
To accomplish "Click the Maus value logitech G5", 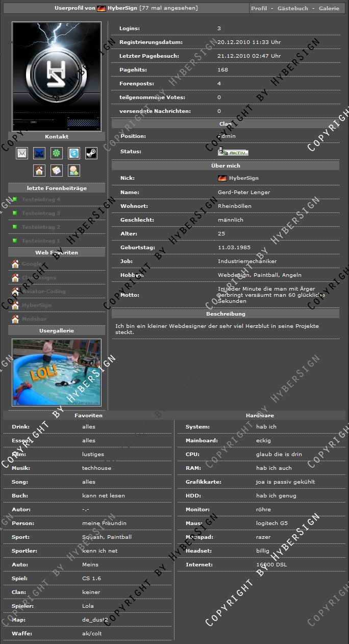I will point(272,523).
